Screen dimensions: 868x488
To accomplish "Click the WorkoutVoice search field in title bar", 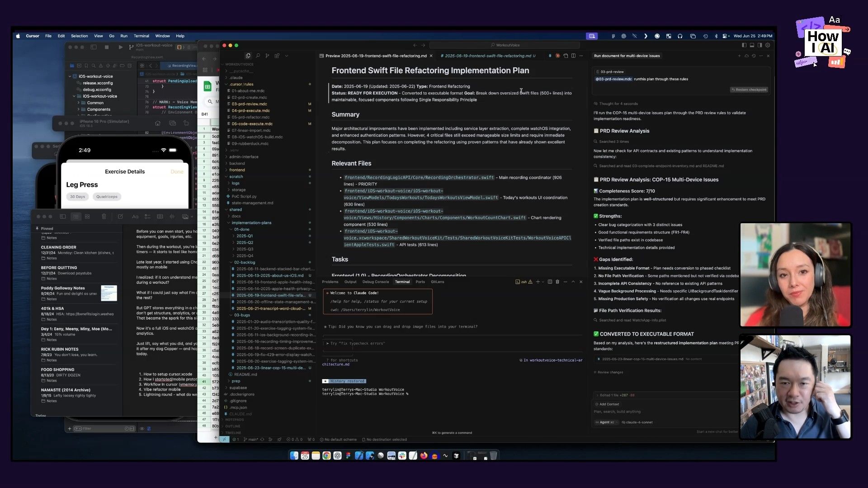I will [x=505, y=45].
